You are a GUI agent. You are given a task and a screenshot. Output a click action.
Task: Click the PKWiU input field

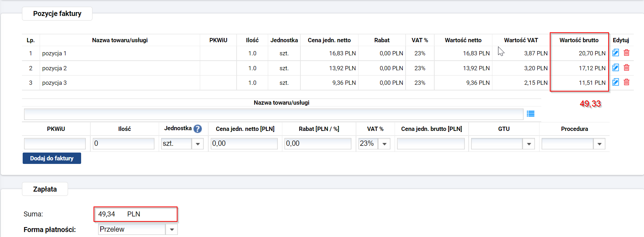[55, 144]
